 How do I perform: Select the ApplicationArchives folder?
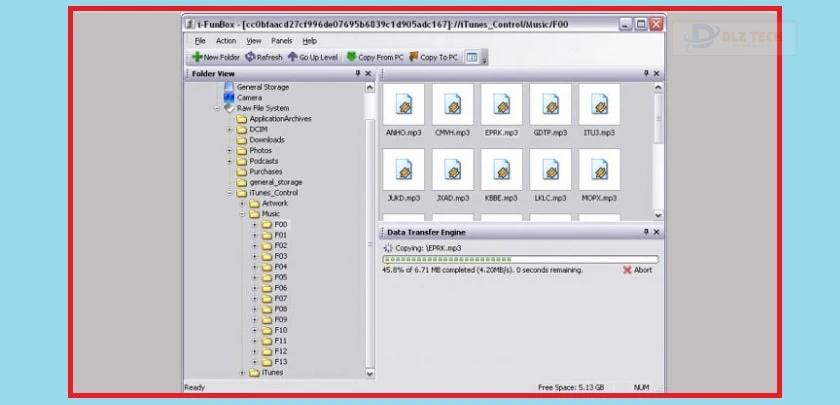(280, 119)
